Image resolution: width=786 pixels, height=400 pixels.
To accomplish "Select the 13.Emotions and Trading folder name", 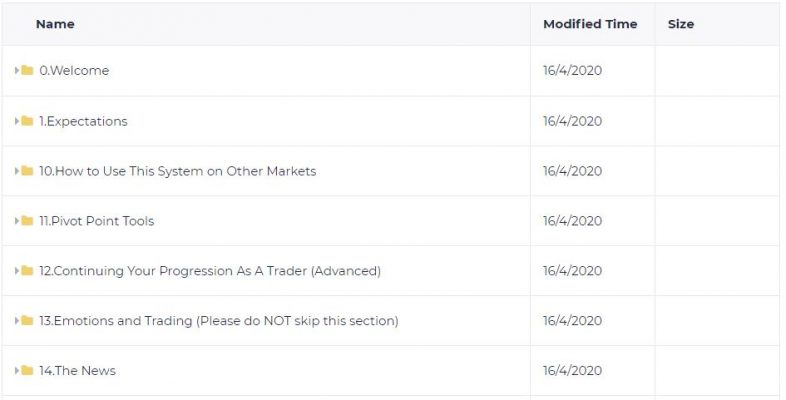I will 219,320.
